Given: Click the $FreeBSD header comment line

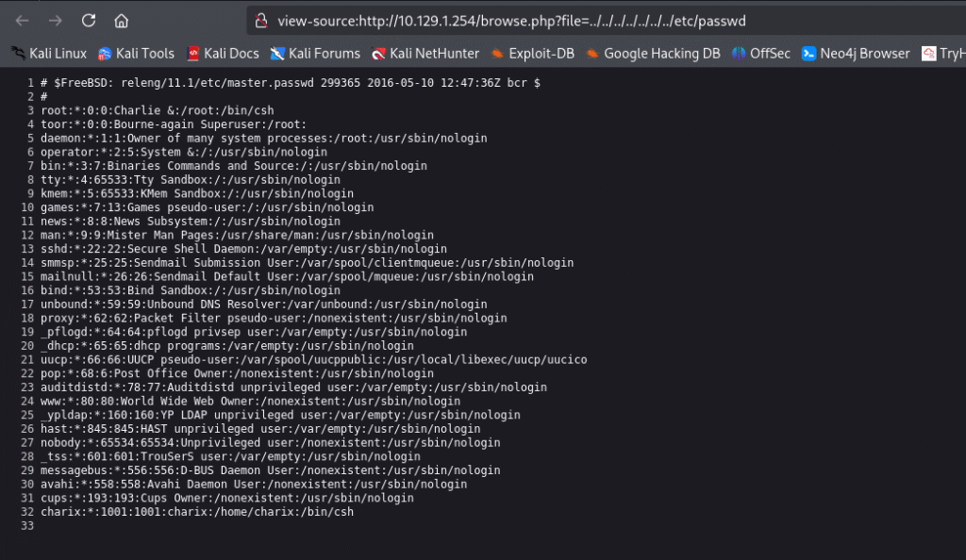Looking at the screenshot, I should pos(291,82).
